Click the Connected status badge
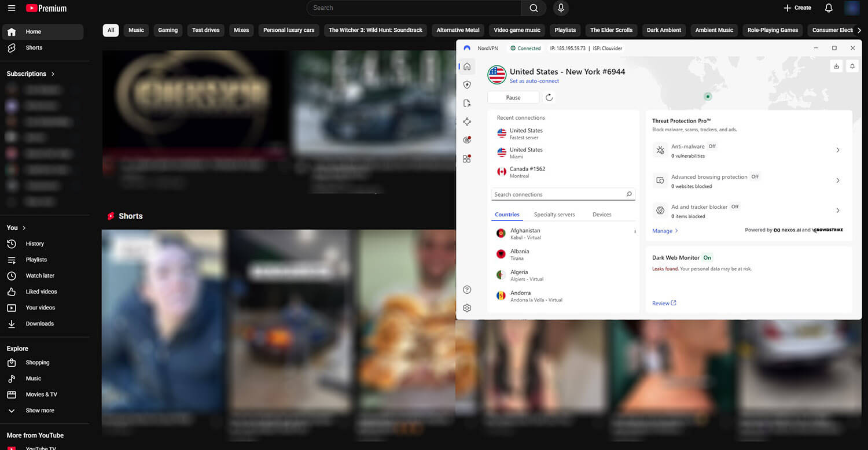 tap(525, 49)
